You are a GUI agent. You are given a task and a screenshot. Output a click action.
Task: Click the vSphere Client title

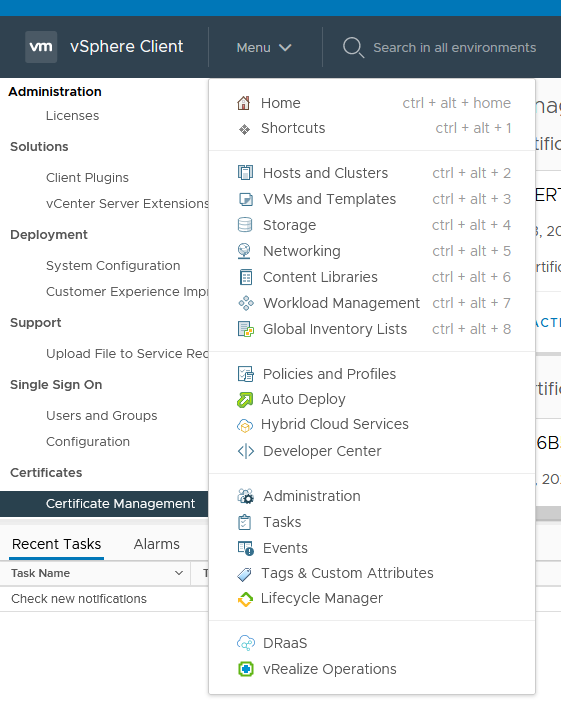click(x=127, y=47)
